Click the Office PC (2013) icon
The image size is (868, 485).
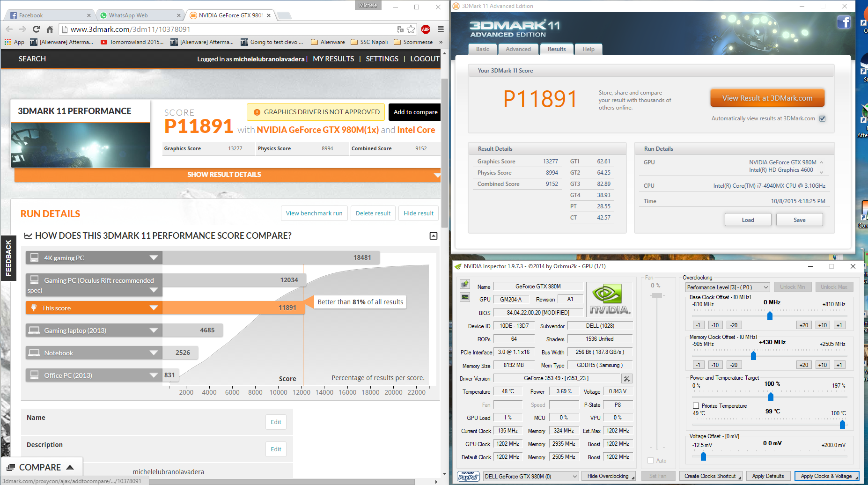tap(34, 375)
